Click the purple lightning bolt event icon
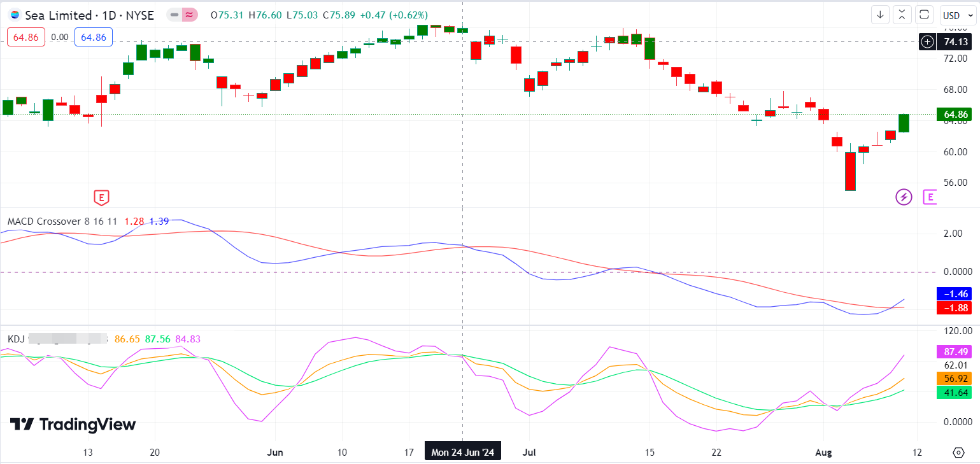This screenshot has width=980, height=464. click(x=904, y=197)
